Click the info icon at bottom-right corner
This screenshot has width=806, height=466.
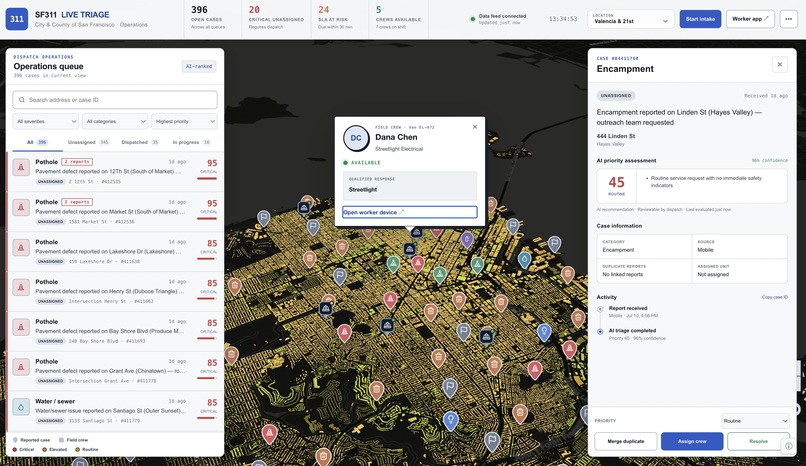pos(789,446)
